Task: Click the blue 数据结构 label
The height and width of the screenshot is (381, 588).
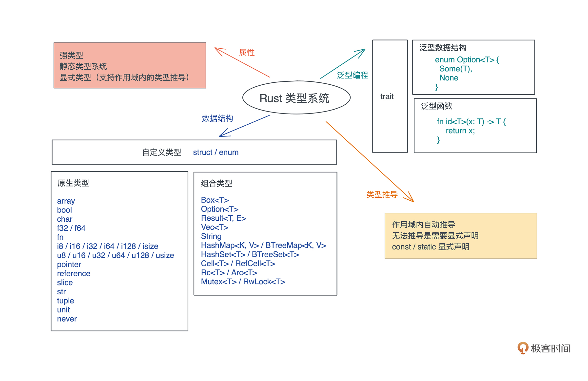Action: click(217, 118)
